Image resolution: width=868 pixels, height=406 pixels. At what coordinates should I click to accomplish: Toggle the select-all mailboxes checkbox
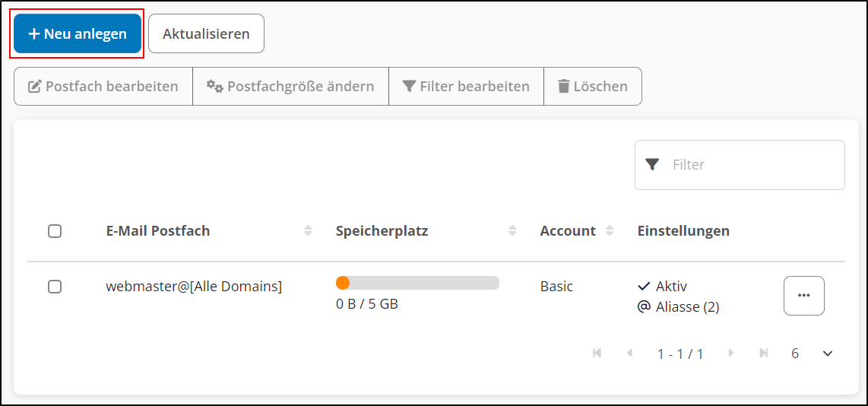pos(55,231)
